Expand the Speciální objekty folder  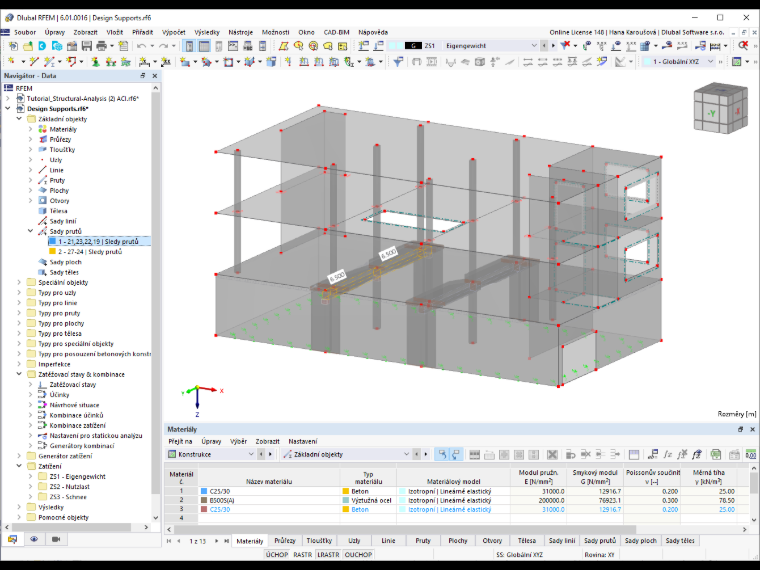click(x=19, y=282)
